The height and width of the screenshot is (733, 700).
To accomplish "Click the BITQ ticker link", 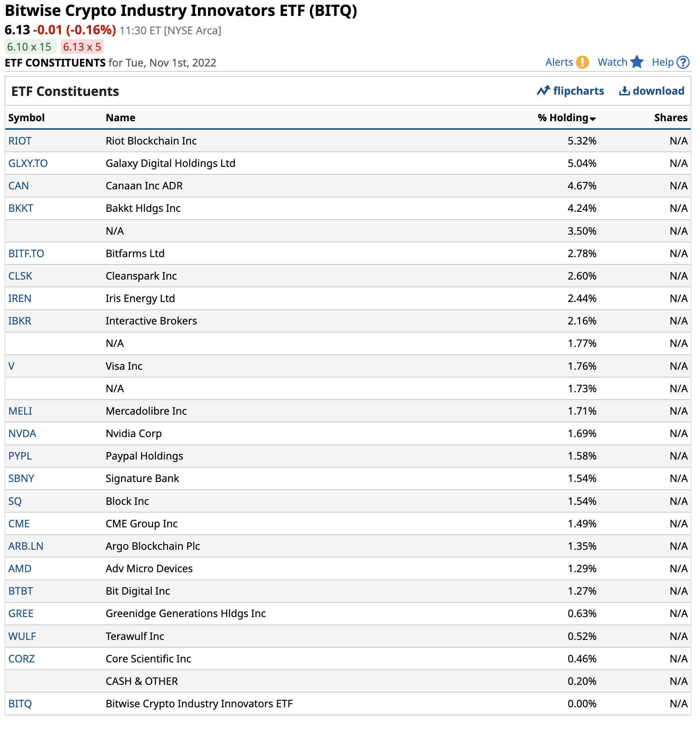I will click(20, 704).
